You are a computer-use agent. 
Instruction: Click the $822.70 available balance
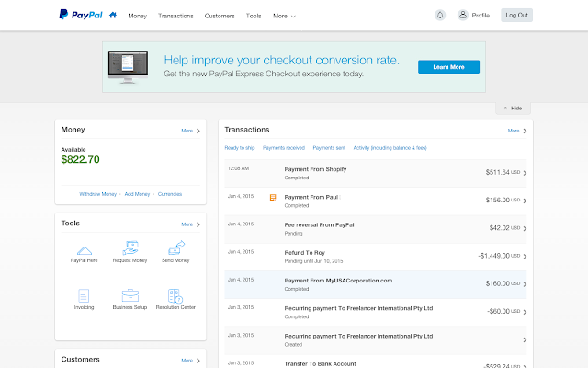[80, 159]
